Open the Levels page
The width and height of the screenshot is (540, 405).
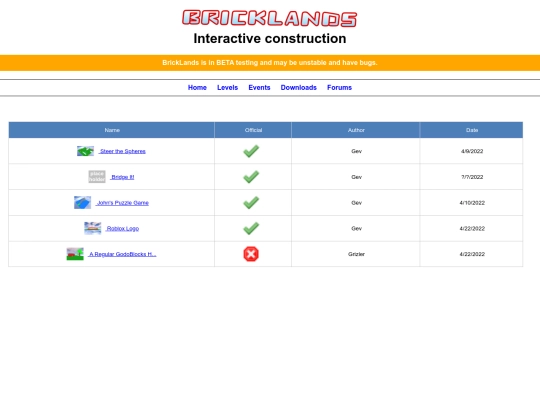coord(227,87)
